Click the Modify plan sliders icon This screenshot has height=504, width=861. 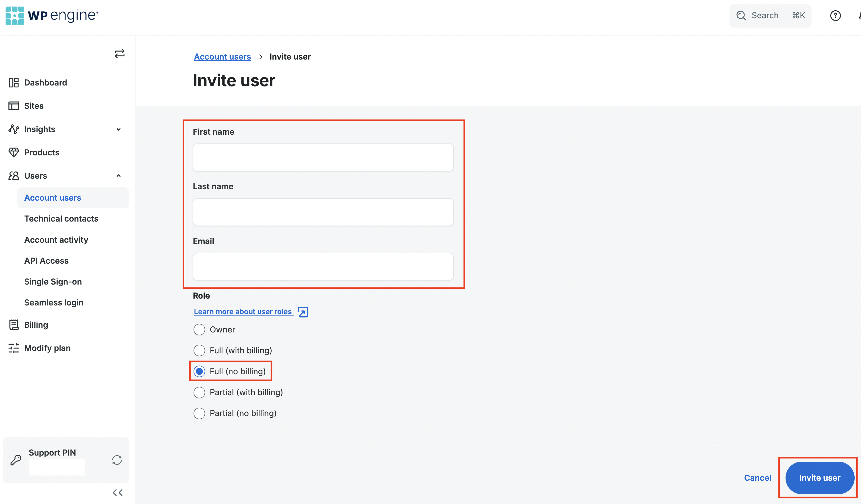click(x=14, y=348)
